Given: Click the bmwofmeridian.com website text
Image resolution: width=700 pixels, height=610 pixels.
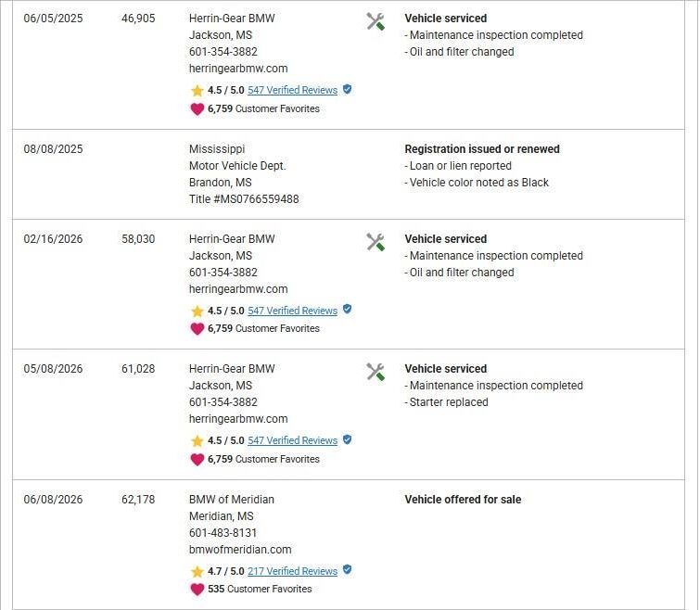Looking at the screenshot, I should (x=240, y=550).
